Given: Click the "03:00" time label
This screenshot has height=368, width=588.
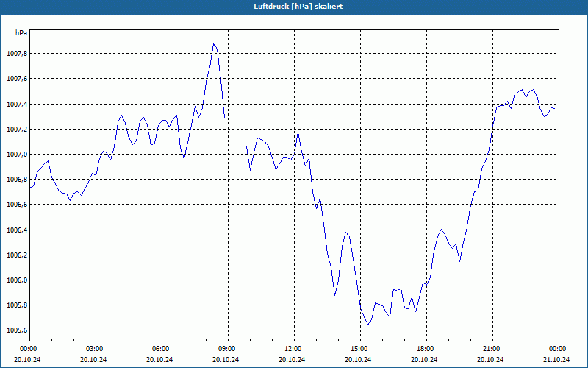Looking at the screenshot, I should (x=96, y=349).
